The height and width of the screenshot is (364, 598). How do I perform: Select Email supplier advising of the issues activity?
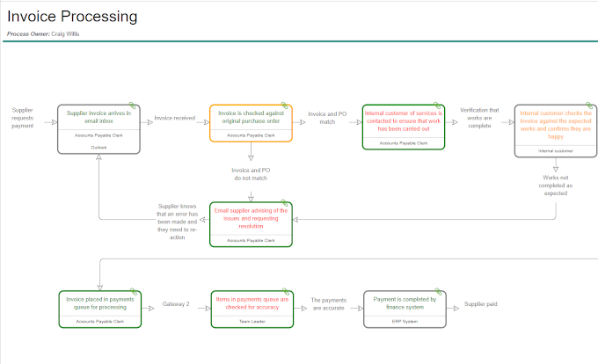click(251, 224)
